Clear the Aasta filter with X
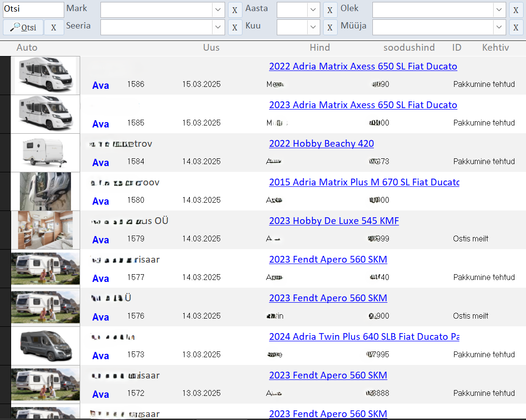 click(330, 10)
